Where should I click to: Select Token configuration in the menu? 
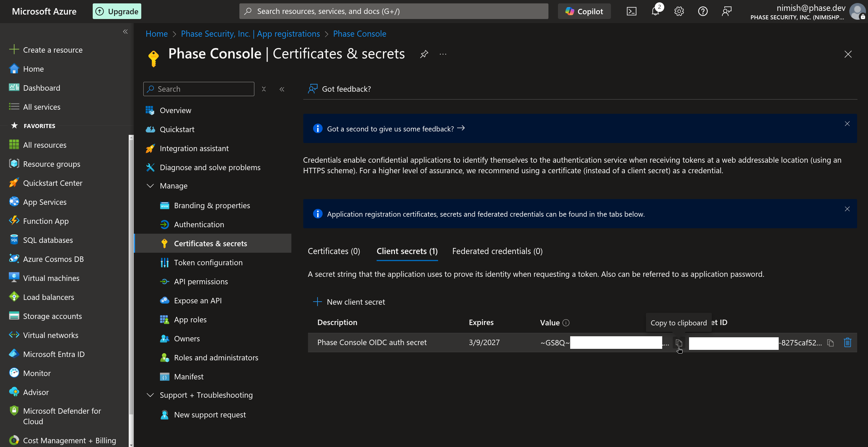click(x=208, y=262)
